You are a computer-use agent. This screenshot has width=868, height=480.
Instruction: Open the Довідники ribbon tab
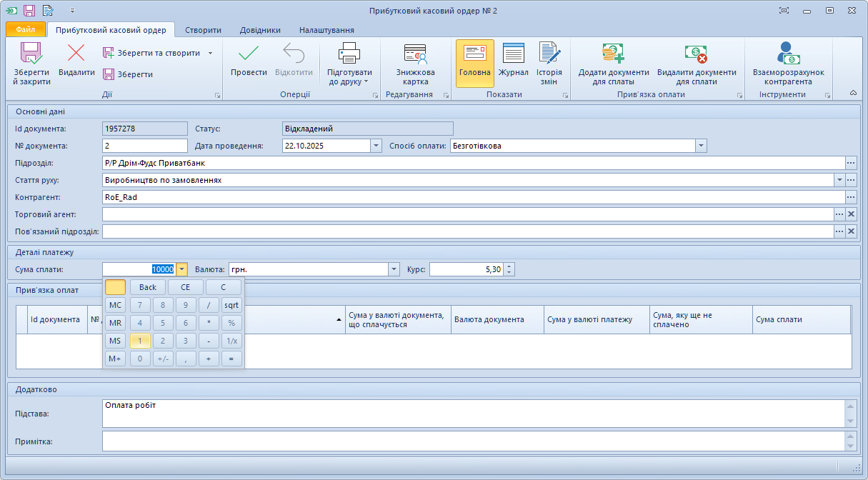(259, 30)
